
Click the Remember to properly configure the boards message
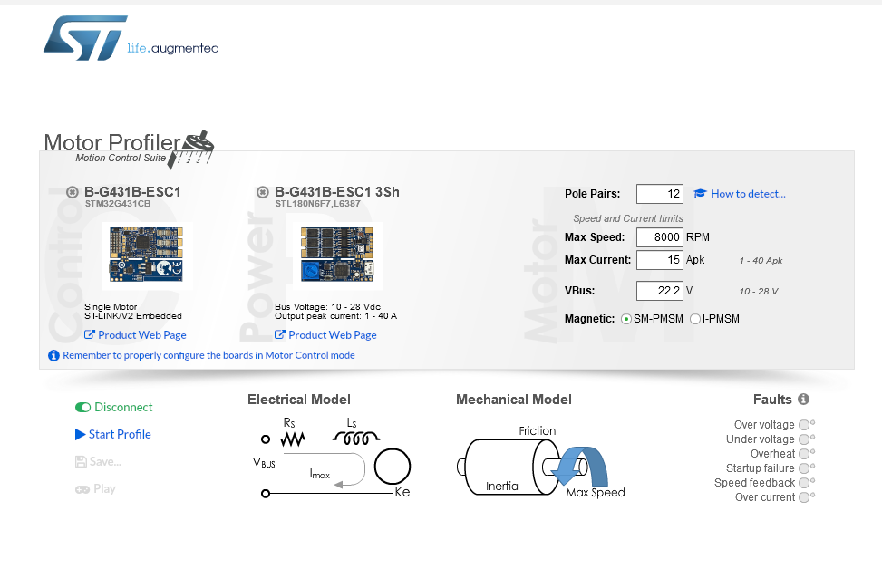point(208,355)
